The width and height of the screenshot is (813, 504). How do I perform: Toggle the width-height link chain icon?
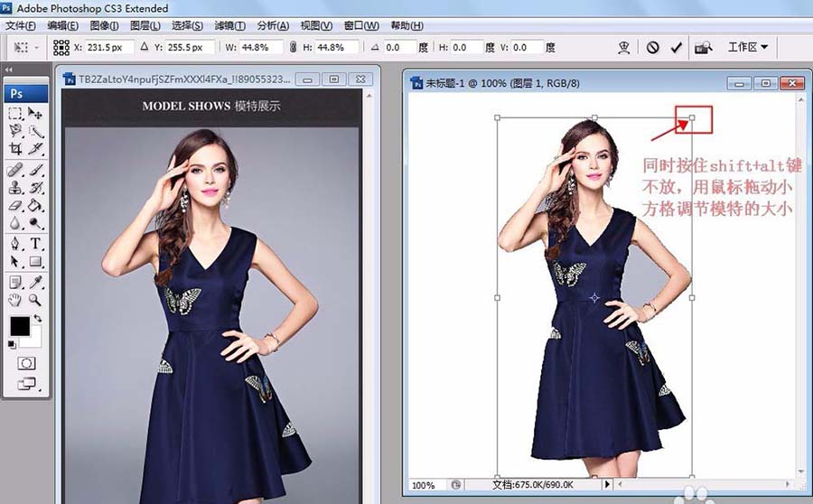click(292, 47)
